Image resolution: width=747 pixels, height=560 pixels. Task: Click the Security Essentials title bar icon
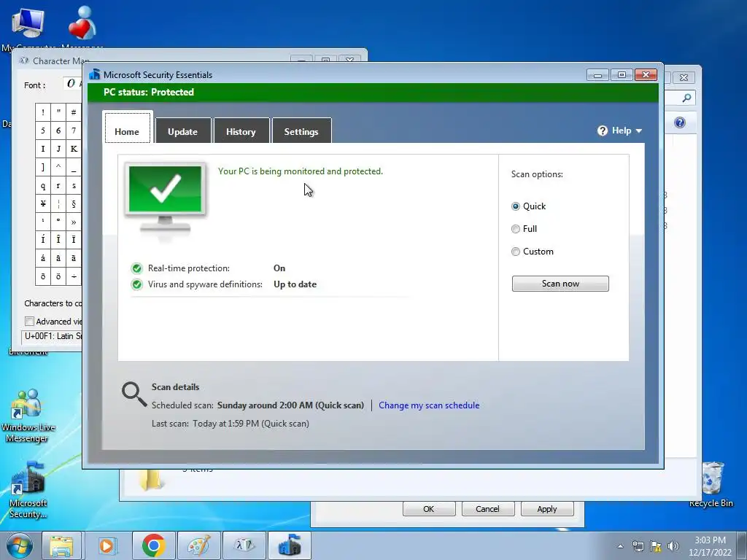point(95,74)
